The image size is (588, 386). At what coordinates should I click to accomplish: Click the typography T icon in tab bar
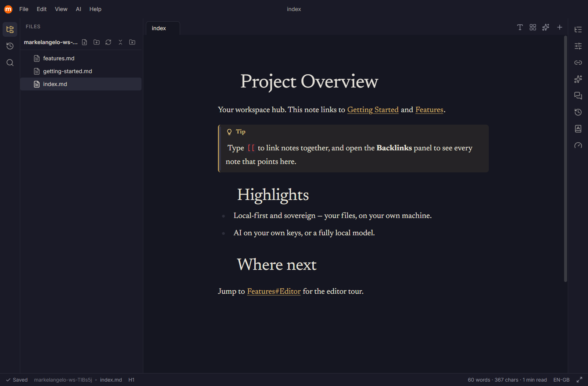pos(520,27)
